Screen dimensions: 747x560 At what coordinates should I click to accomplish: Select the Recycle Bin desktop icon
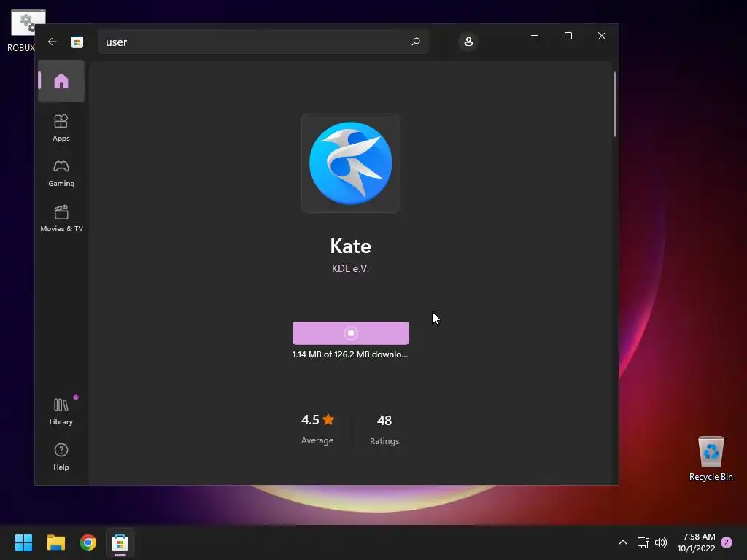(x=711, y=459)
